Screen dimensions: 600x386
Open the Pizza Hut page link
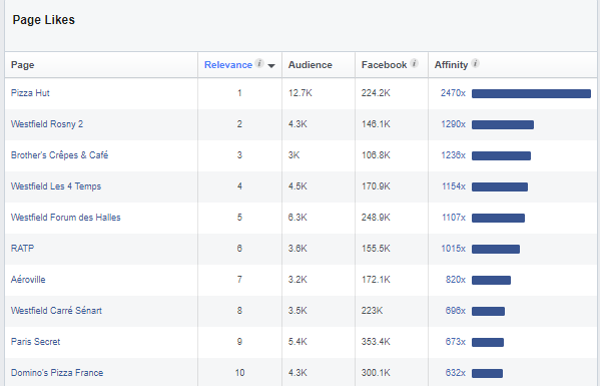[30, 93]
